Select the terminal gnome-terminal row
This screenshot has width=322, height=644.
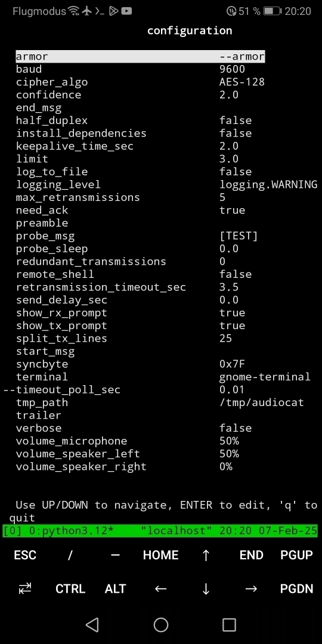163,377
